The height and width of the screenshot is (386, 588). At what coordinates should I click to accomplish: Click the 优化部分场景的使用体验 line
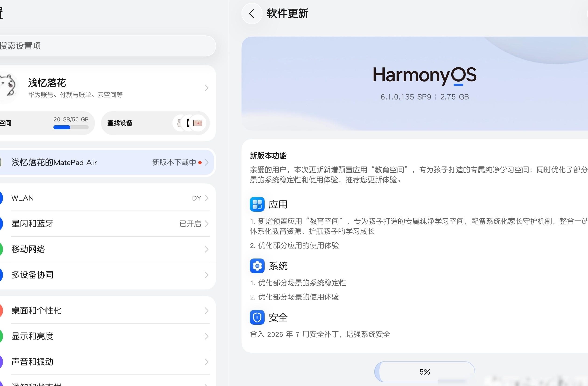(x=294, y=297)
